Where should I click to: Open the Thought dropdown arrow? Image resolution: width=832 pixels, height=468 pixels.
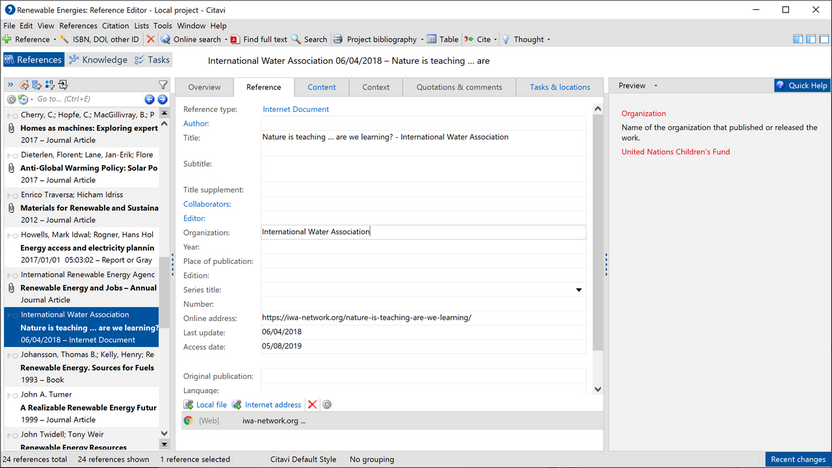click(x=549, y=39)
